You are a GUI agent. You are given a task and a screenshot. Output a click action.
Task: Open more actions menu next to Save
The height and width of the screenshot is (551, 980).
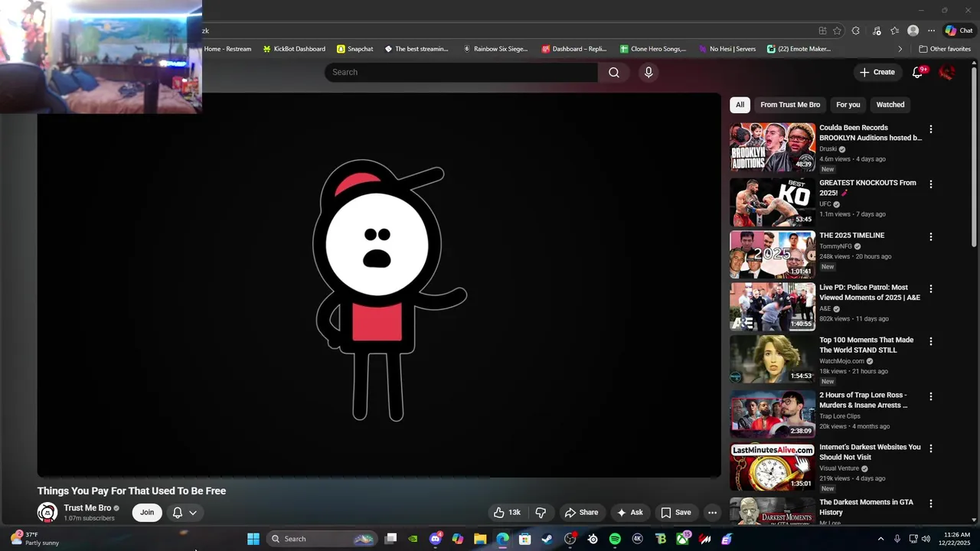click(712, 513)
